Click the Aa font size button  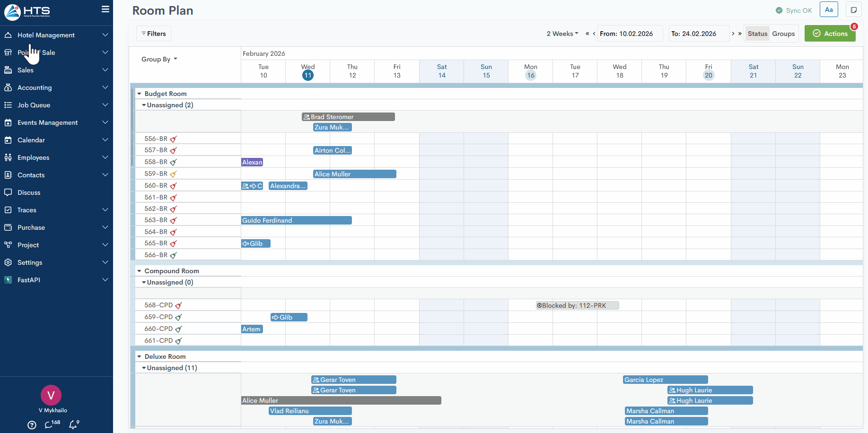[x=829, y=10]
